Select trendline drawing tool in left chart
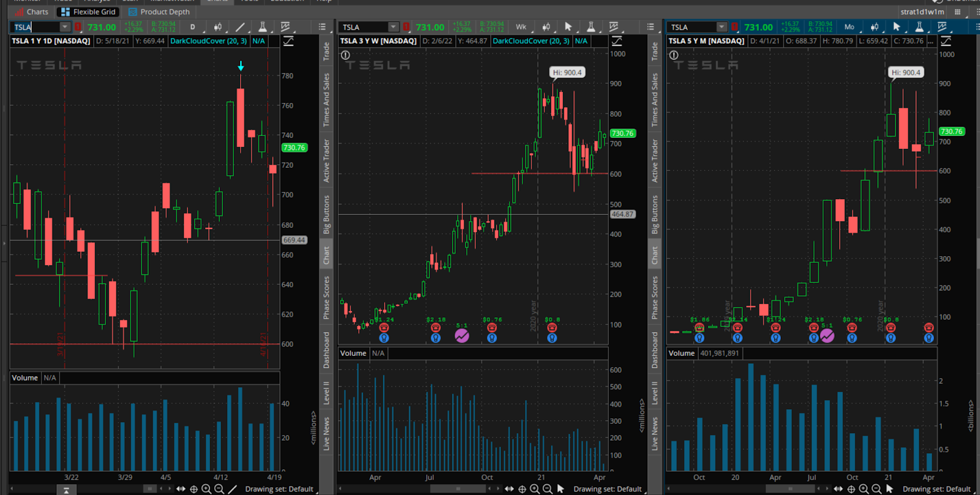The width and height of the screenshot is (980, 495). 240,27
